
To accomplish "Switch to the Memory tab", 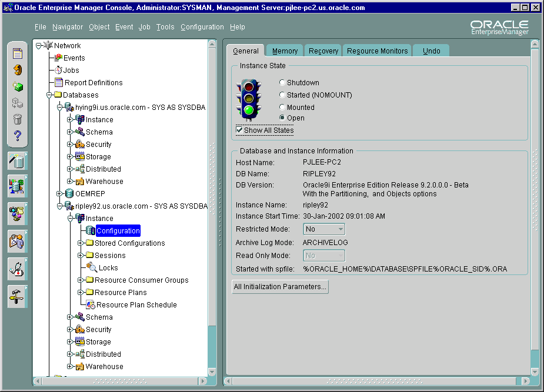I will (x=284, y=51).
